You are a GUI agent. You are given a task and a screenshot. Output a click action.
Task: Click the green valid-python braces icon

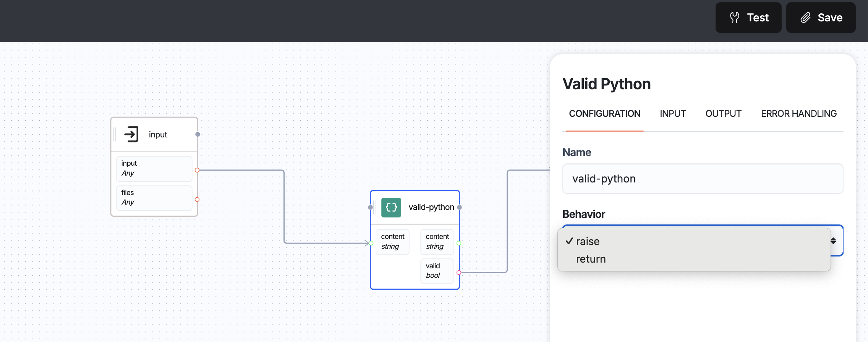point(391,207)
